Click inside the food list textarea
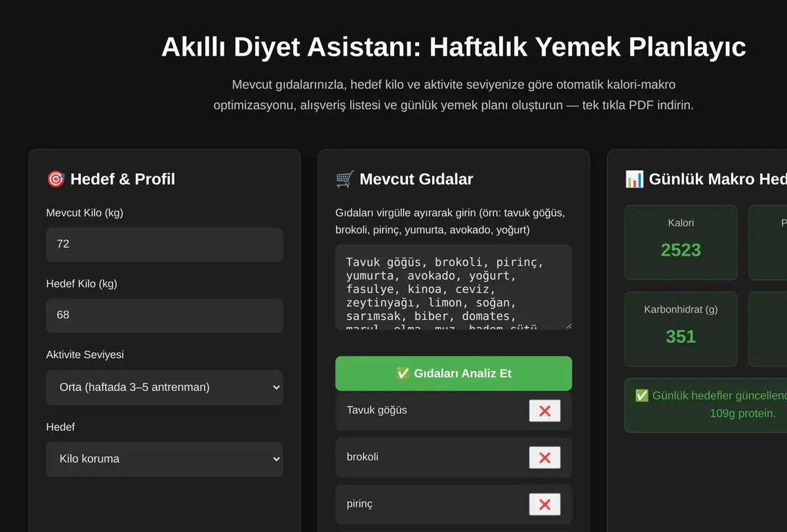This screenshot has width=787, height=532. point(453,287)
